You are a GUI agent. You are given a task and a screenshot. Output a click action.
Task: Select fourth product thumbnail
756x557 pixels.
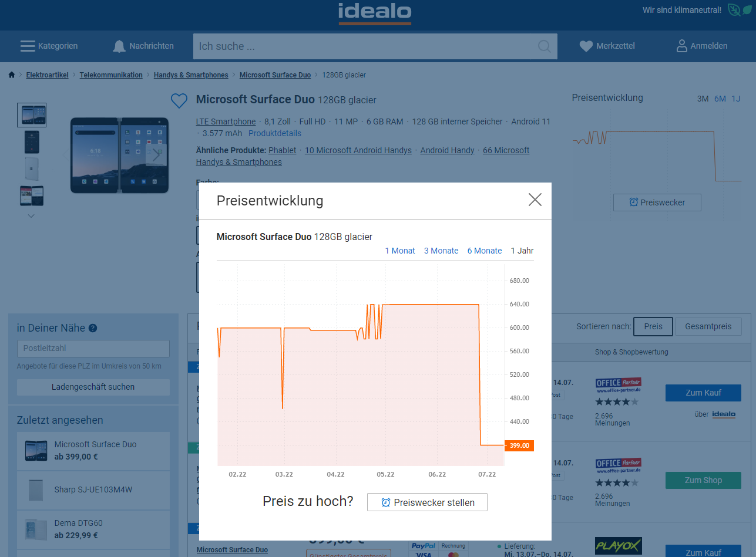(32, 195)
